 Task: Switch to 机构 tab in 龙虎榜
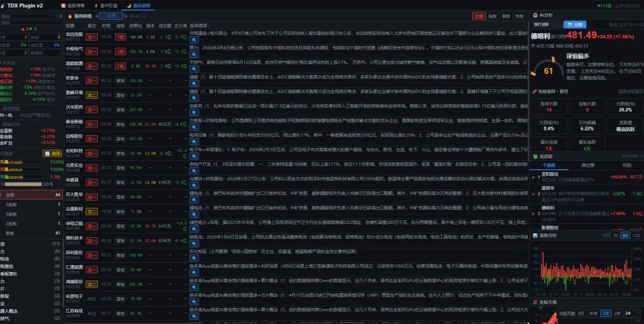click(x=627, y=166)
